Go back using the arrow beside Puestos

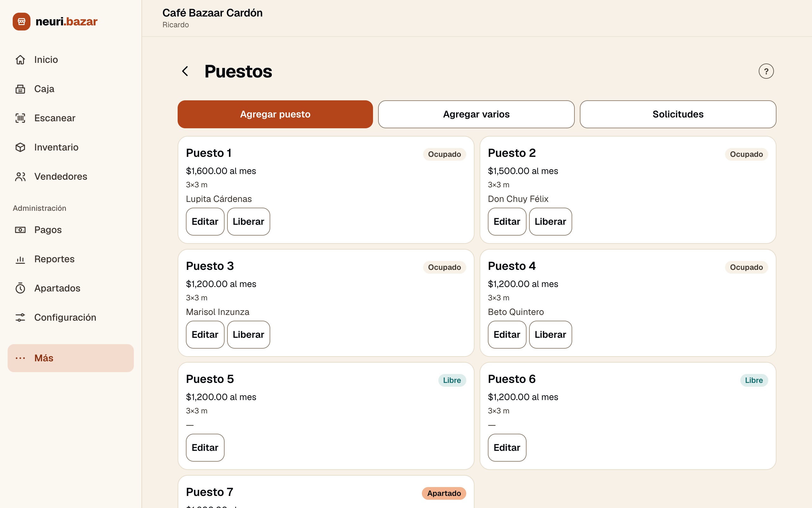point(185,71)
